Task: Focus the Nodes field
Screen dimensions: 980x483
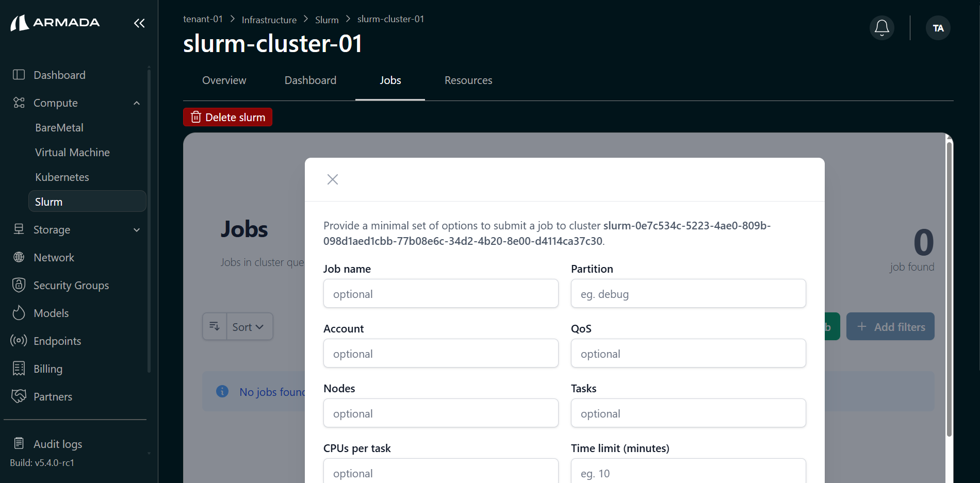Action: (x=441, y=413)
